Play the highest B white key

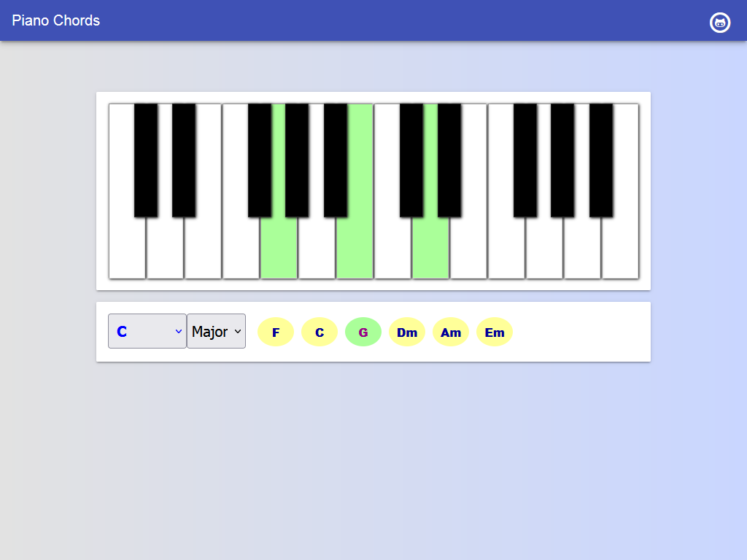coord(620,248)
